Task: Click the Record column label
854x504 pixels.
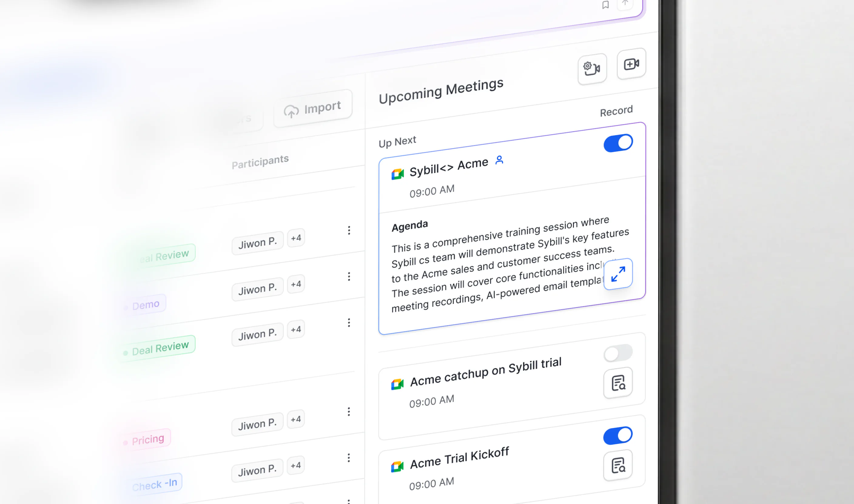Action: click(616, 111)
